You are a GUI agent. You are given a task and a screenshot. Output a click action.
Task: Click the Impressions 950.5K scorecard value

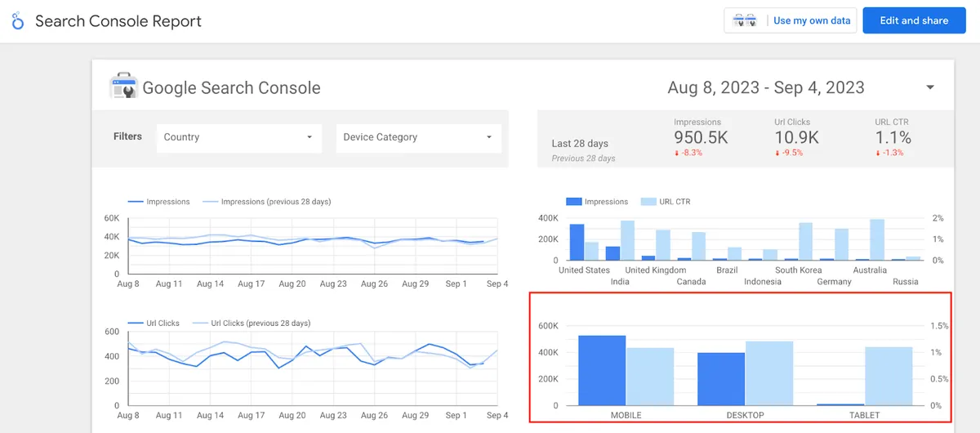coord(702,139)
